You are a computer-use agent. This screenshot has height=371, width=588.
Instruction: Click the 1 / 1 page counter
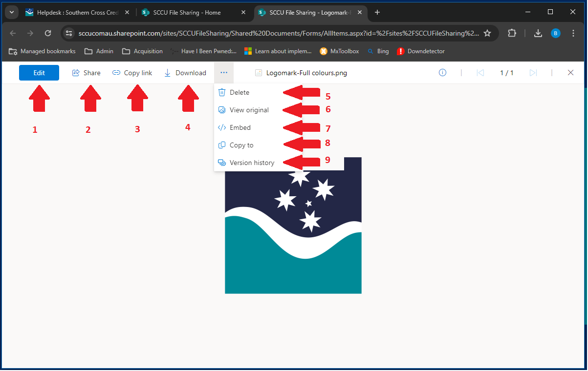506,73
